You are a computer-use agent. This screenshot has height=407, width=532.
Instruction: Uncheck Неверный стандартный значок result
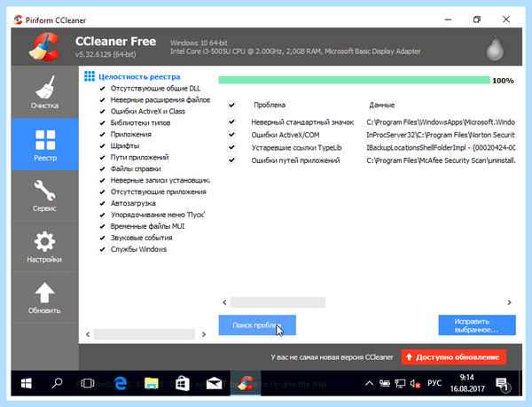(x=231, y=121)
